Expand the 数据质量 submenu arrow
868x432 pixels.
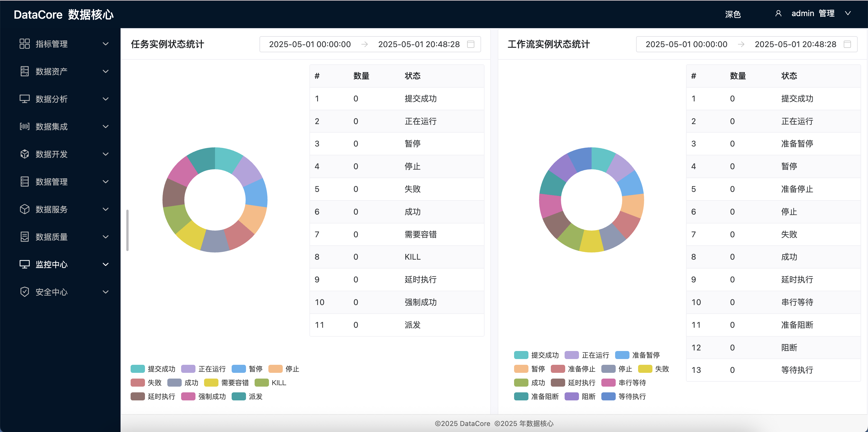(x=105, y=237)
